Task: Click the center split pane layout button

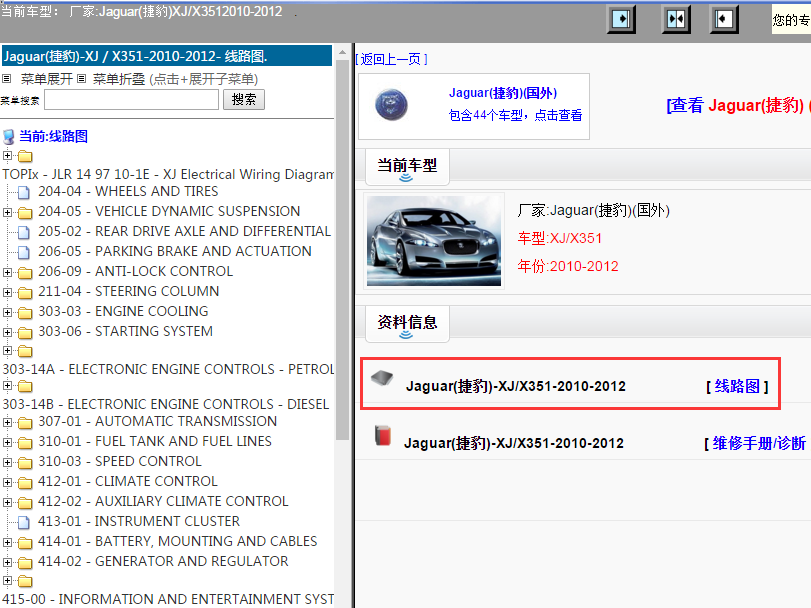Action: (x=676, y=19)
